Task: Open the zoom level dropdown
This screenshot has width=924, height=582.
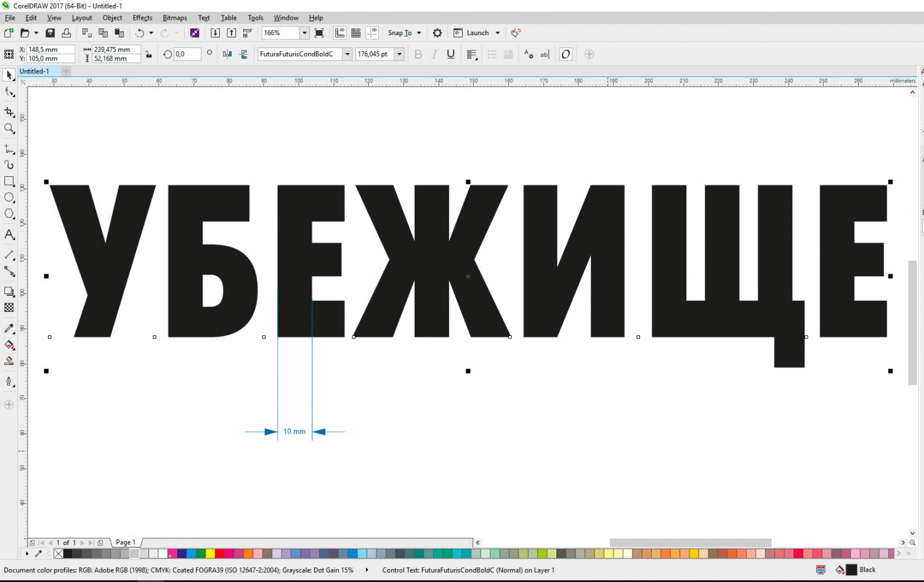Action: tap(304, 33)
